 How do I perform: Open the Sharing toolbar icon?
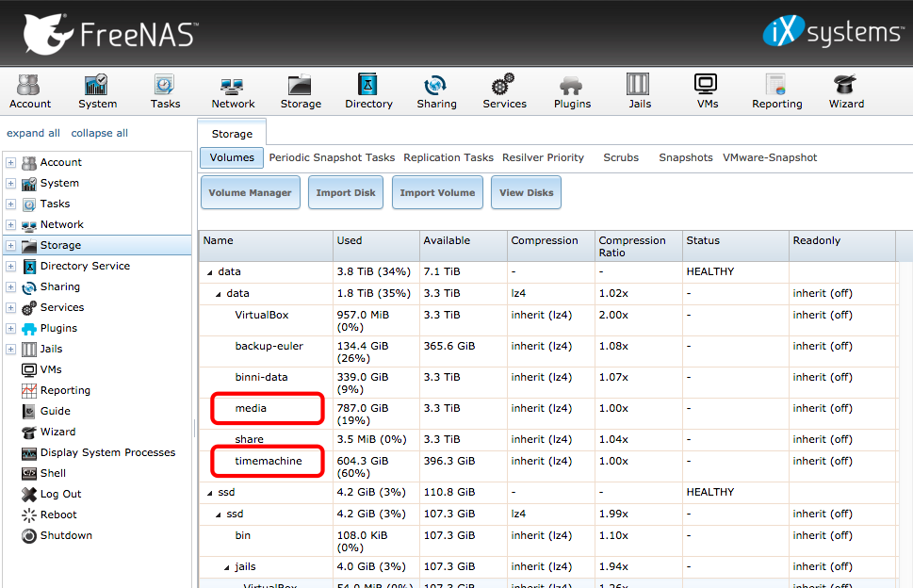(x=436, y=92)
